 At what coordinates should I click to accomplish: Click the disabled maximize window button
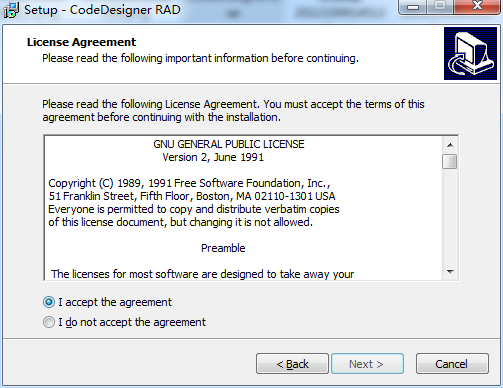(440, 6)
